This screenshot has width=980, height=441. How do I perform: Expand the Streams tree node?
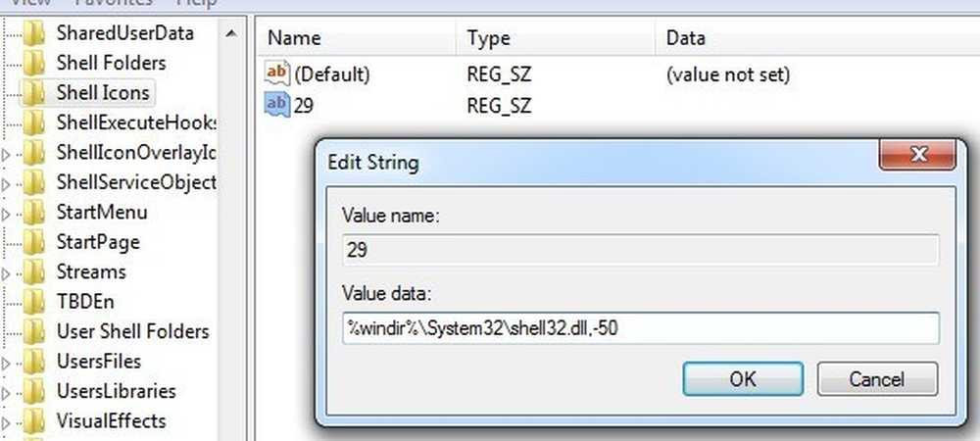click(x=6, y=273)
